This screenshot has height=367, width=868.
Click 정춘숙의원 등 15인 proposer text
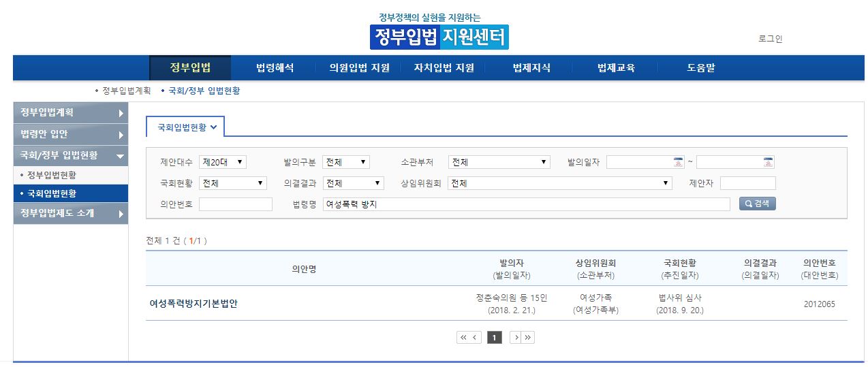[512, 298]
